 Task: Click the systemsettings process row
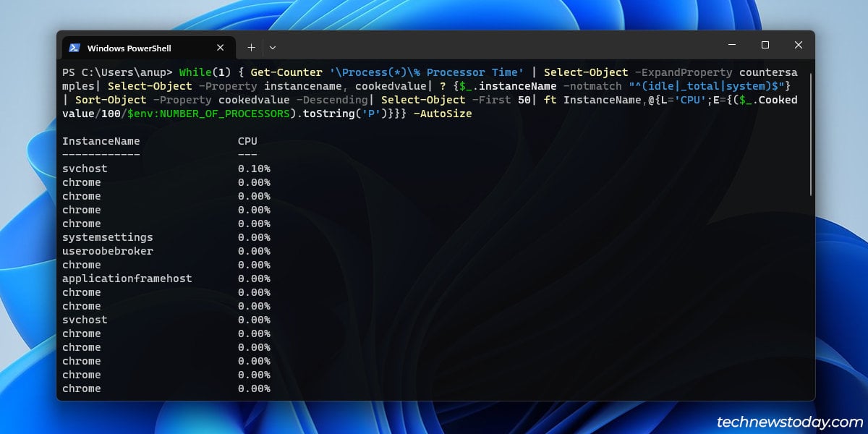click(166, 237)
